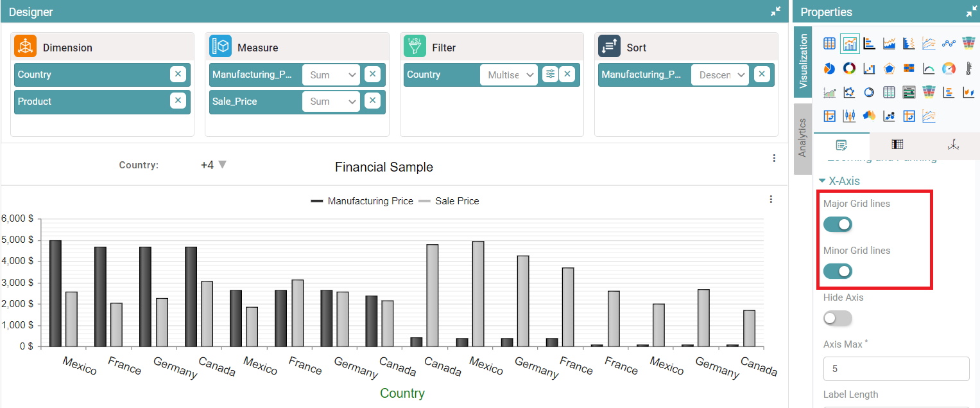Open filter settings for Country filter
980x408 pixels.
point(550,75)
